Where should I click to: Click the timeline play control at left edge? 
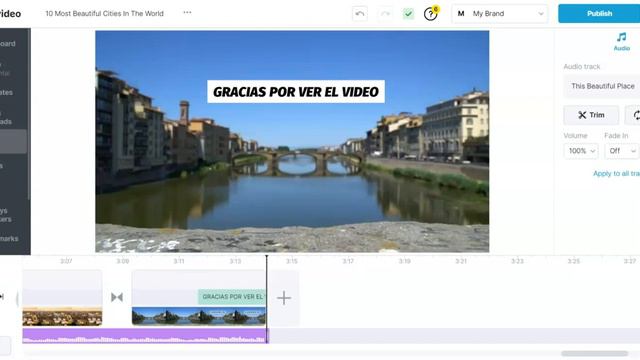[x=2, y=297]
